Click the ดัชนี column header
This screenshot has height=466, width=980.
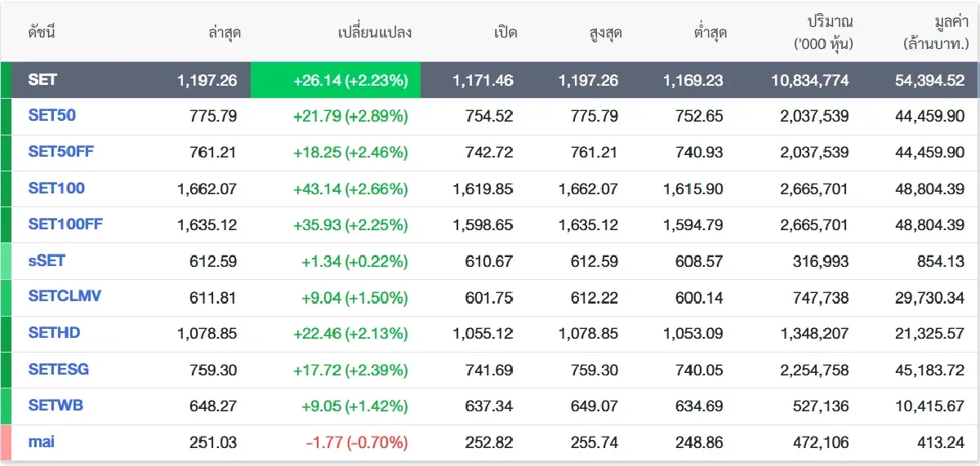(41, 33)
